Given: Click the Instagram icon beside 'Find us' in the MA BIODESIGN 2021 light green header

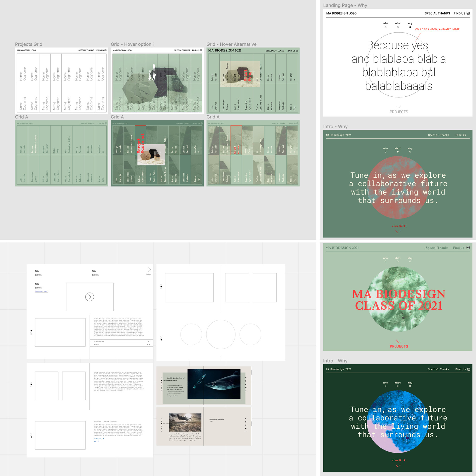Looking at the screenshot, I should 468,248.
